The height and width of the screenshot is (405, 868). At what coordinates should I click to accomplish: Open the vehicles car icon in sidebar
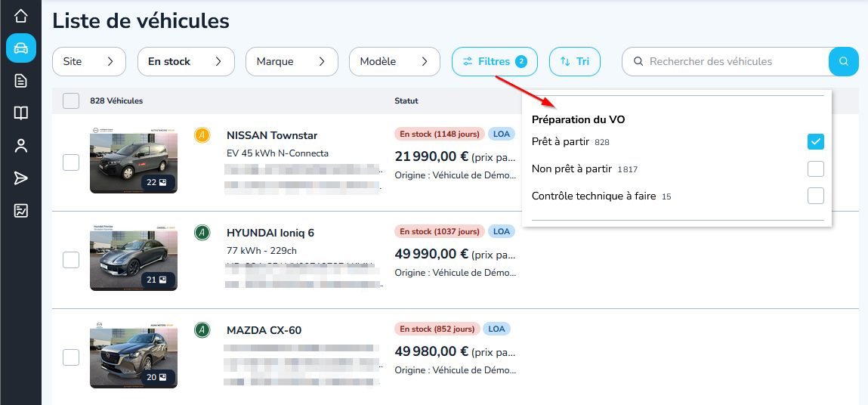click(x=21, y=48)
